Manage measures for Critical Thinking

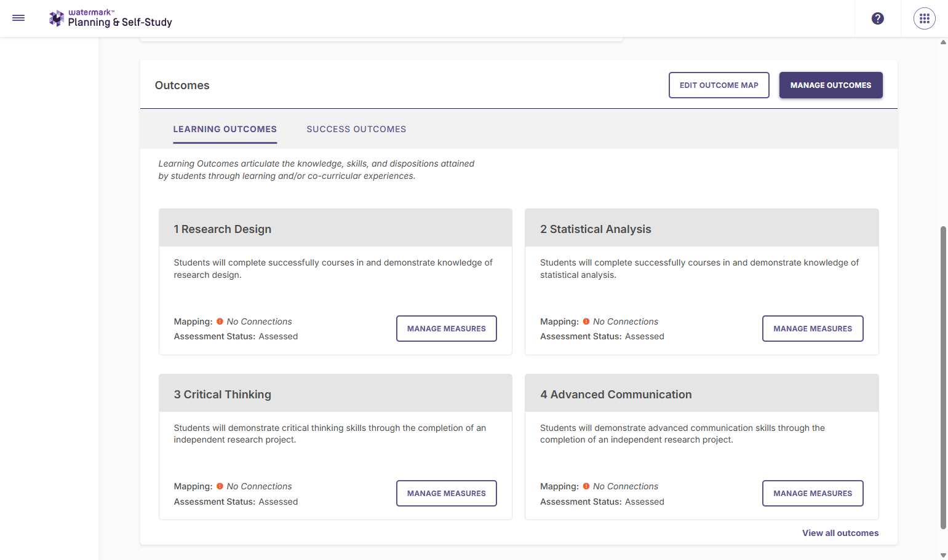[x=447, y=493]
